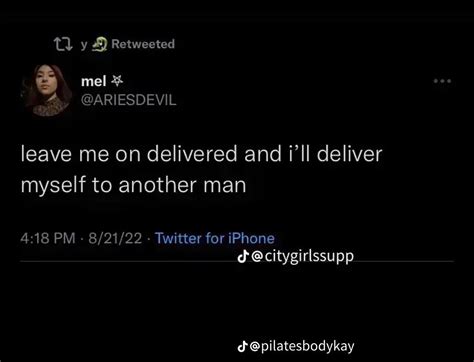Click the retweet arrows icon
The image size is (474, 362).
(63, 44)
